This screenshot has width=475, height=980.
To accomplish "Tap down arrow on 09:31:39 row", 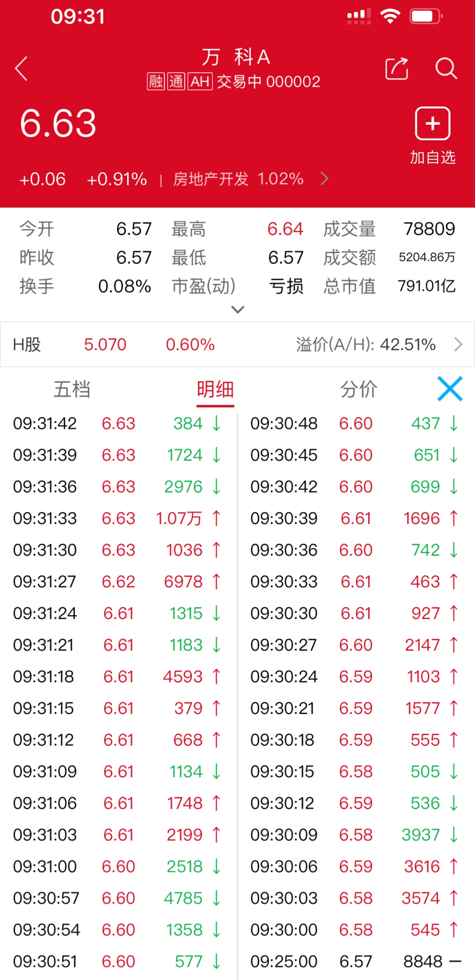I will click(x=216, y=455).
